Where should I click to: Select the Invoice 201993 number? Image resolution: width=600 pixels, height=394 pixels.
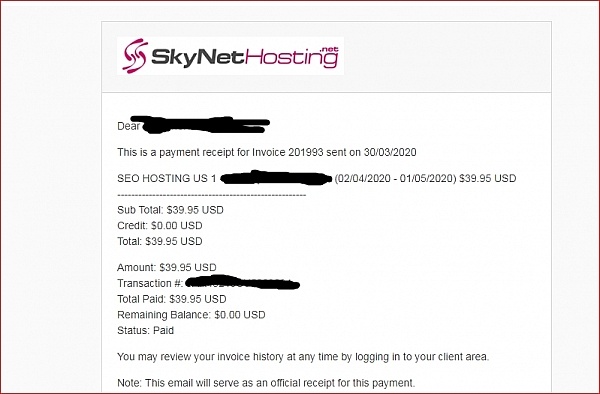[x=288, y=152]
